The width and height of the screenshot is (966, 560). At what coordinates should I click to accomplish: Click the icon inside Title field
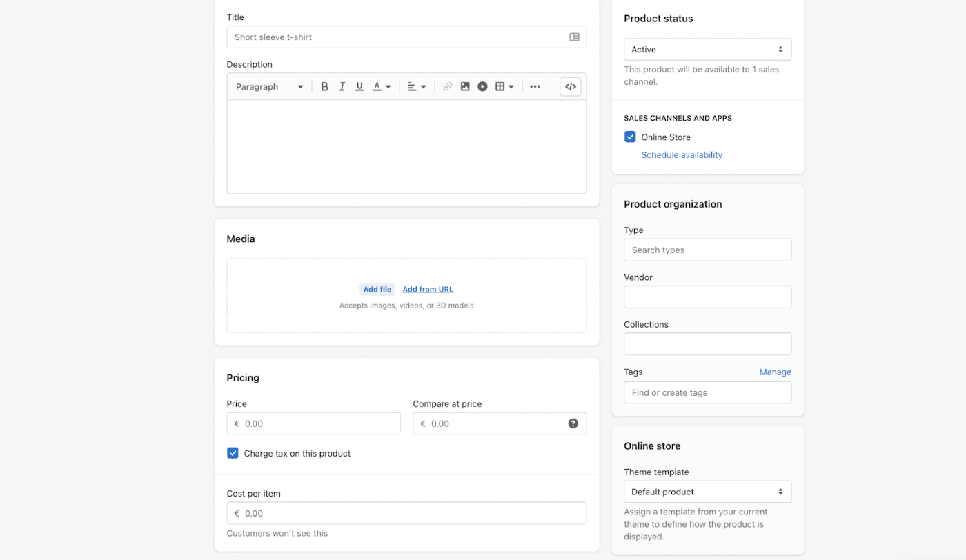[574, 37]
